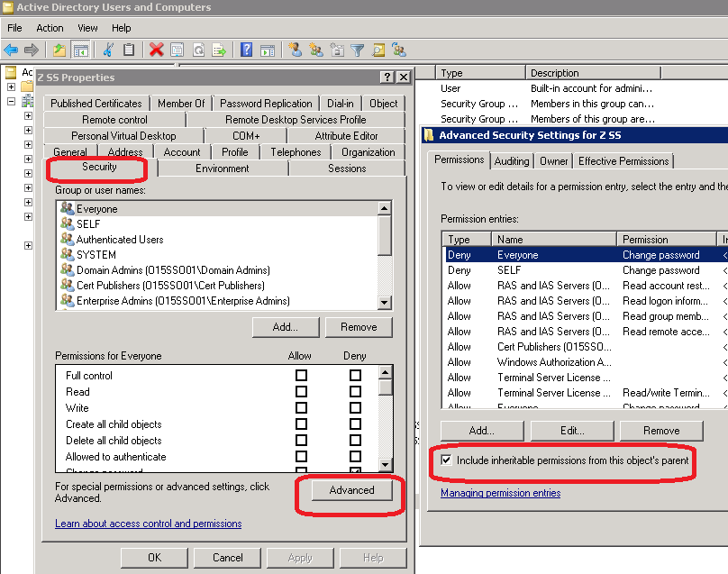Click the question mark help button in Z SS Properties
The image size is (728, 574).
(387, 77)
